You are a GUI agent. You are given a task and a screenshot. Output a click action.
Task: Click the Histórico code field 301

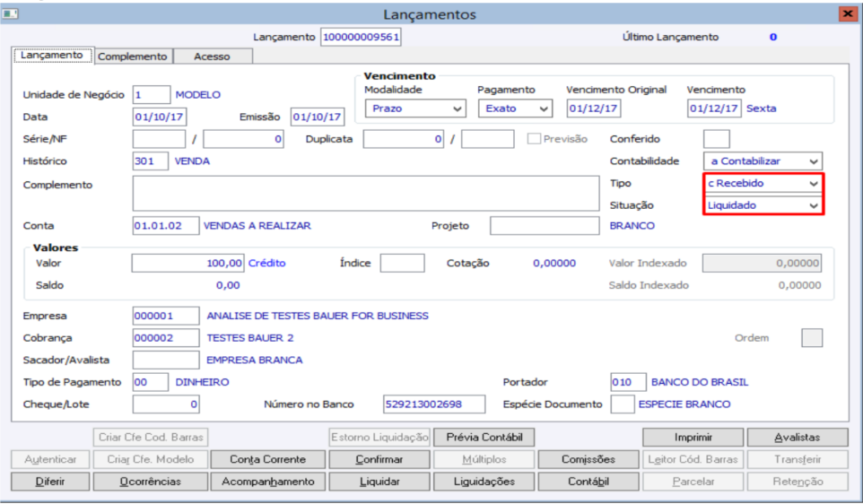[x=150, y=161]
